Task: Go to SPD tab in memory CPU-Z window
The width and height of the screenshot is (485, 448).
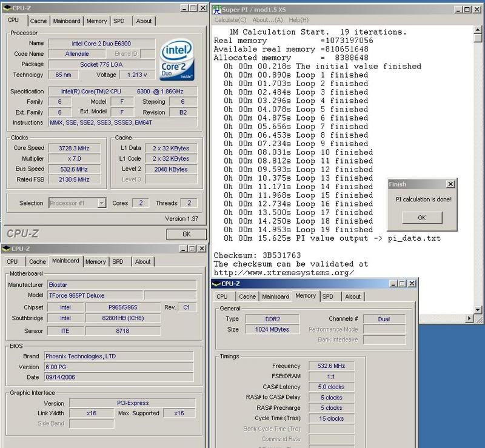Action: [x=328, y=296]
